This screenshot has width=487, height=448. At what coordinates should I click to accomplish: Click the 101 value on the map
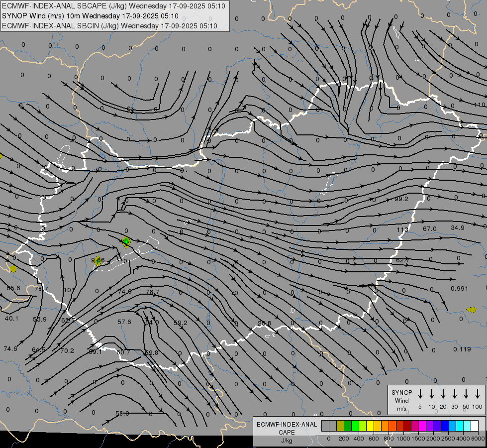[69, 290]
